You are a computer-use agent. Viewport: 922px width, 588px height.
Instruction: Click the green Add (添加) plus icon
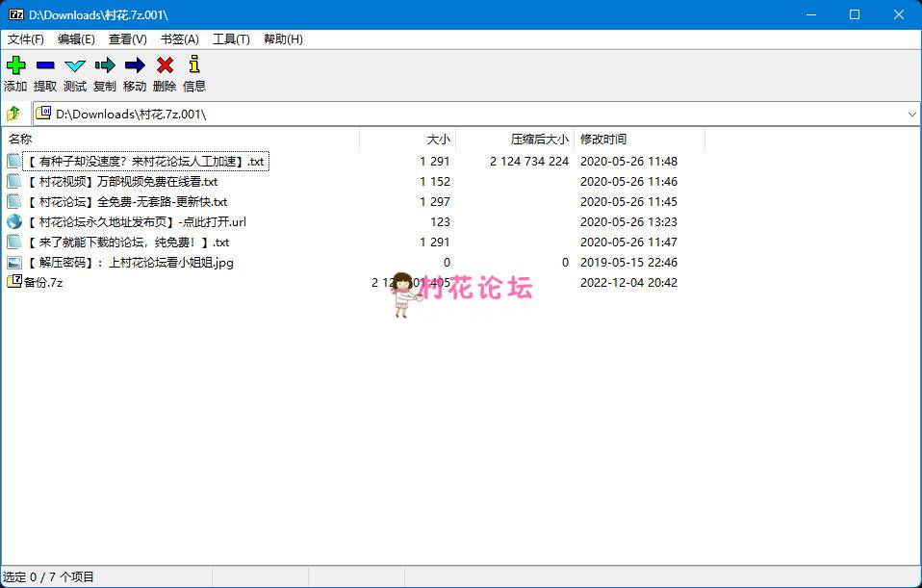click(x=15, y=65)
